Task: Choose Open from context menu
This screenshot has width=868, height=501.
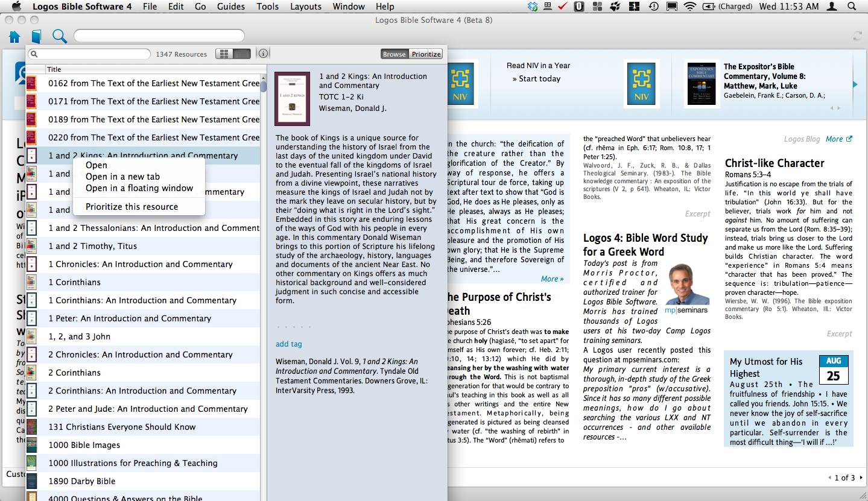Action: 97,165
